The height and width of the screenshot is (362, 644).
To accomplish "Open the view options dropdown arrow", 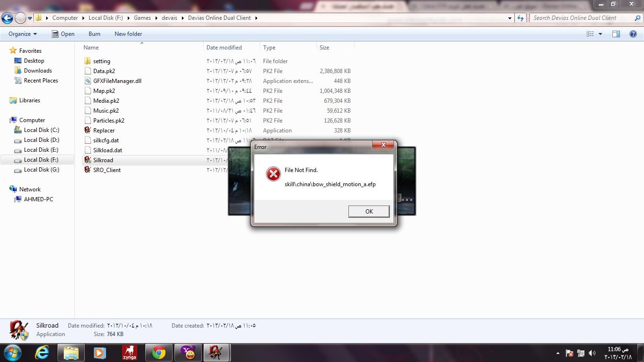I will pyautogui.click(x=600, y=34).
